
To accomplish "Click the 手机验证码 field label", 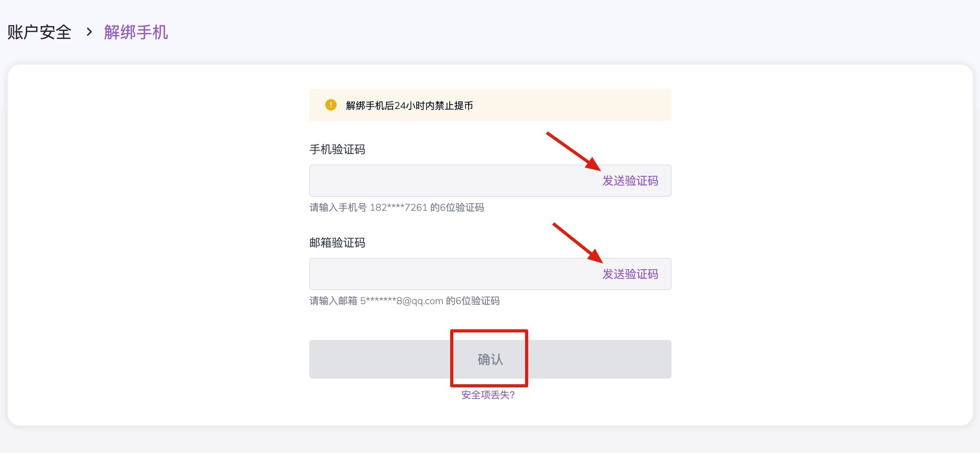I will pyautogui.click(x=337, y=150).
